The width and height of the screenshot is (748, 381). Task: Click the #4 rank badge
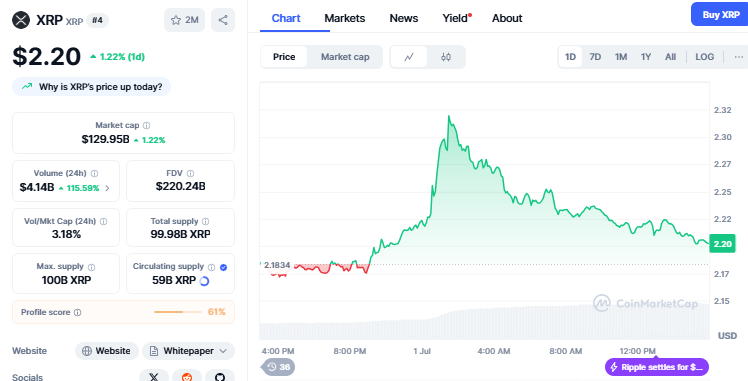[97, 21]
